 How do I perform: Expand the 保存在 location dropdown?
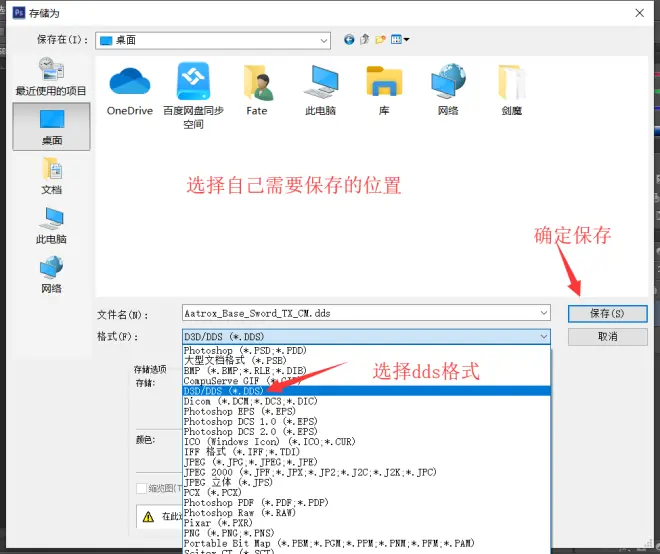pos(324,41)
